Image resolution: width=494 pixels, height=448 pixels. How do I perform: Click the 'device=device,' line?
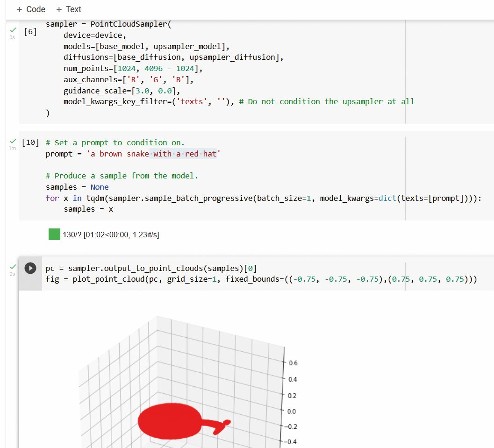pyautogui.click(x=95, y=35)
